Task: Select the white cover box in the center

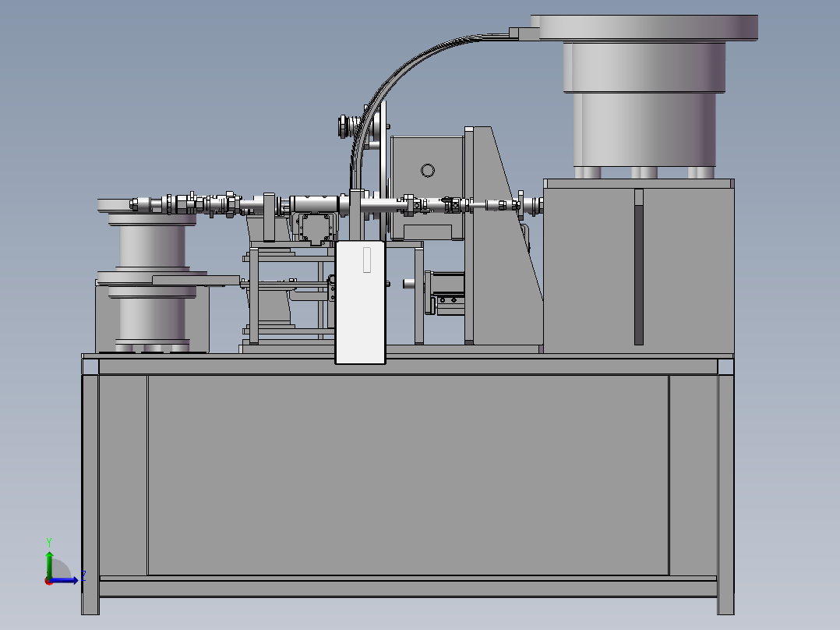Action: point(360,303)
